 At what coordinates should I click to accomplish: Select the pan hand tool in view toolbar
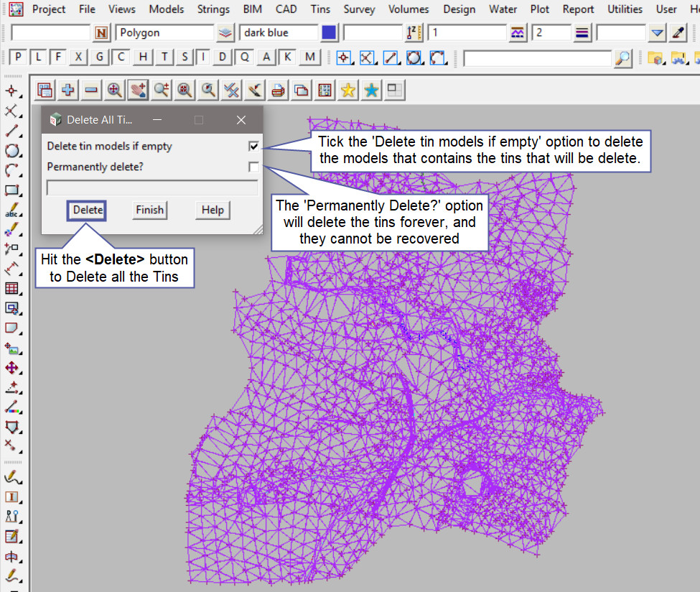(x=138, y=90)
